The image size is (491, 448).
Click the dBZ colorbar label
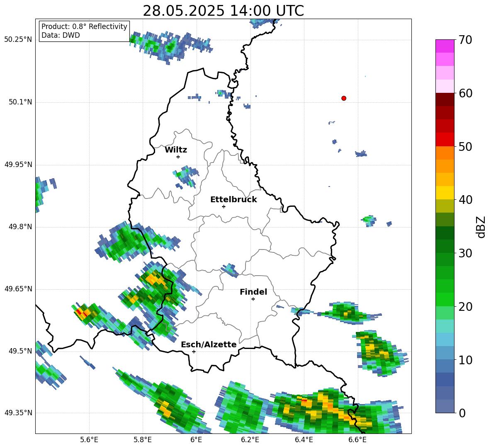(x=481, y=227)
